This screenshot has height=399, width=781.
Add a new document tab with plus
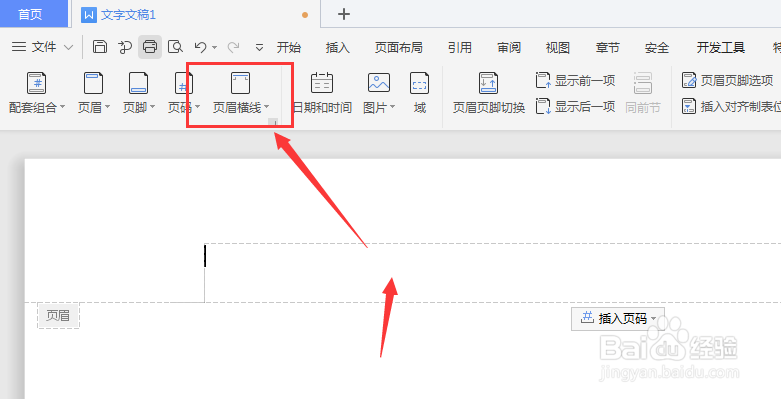(x=344, y=14)
